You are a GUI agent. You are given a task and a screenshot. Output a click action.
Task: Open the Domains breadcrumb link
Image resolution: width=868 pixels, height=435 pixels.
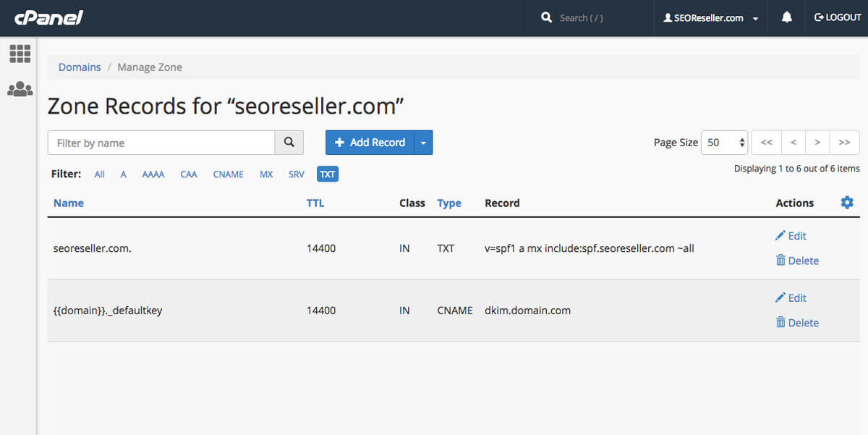[80, 67]
